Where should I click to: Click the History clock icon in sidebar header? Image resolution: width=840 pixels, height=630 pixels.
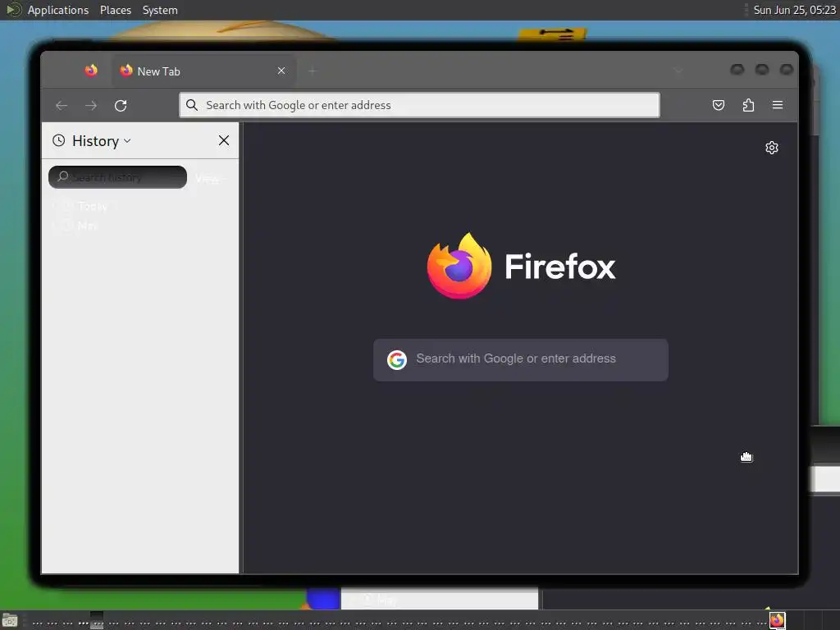(x=59, y=140)
